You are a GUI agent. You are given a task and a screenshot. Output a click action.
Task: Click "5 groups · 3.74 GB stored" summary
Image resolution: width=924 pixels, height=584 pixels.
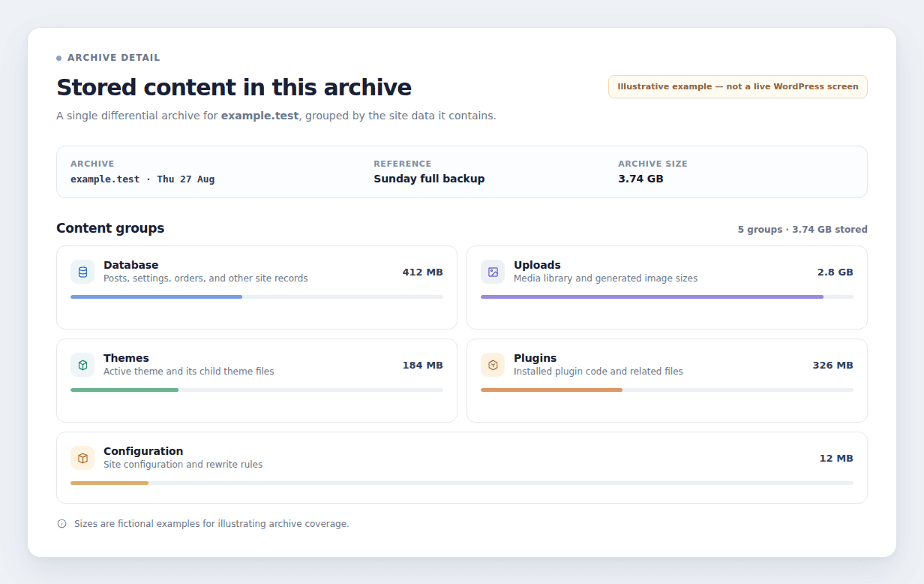[x=802, y=229]
